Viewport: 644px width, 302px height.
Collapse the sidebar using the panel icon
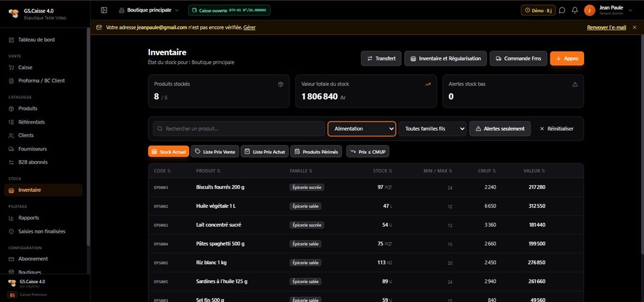pyautogui.click(x=104, y=10)
